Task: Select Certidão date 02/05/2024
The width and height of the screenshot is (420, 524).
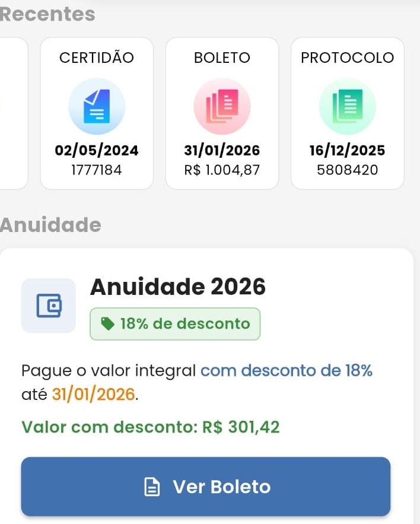Action: (x=97, y=151)
